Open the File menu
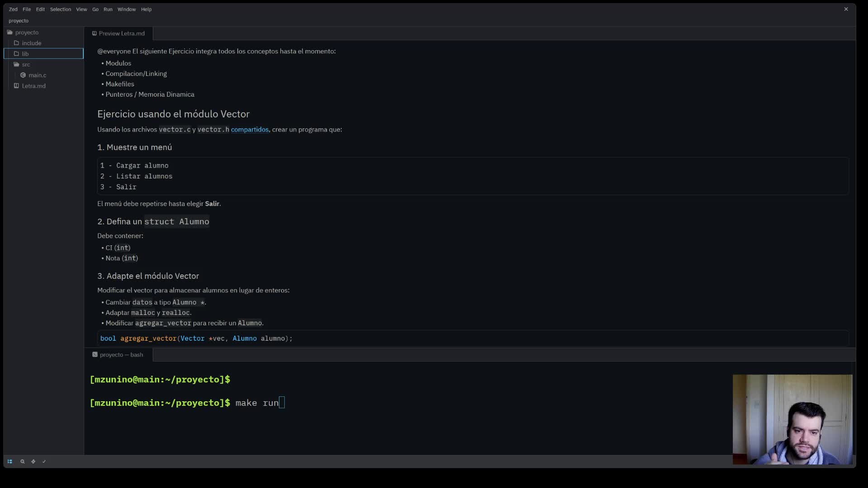 point(27,9)
